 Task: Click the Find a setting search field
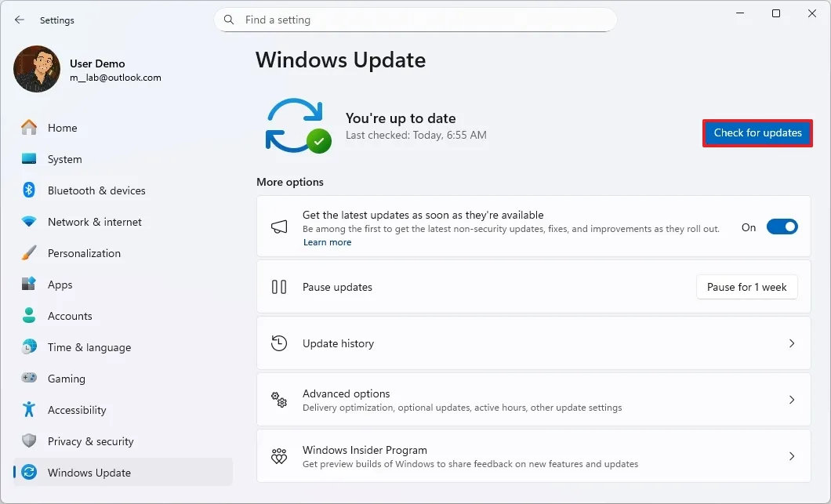pyautogui.click(x=415, y=20)
